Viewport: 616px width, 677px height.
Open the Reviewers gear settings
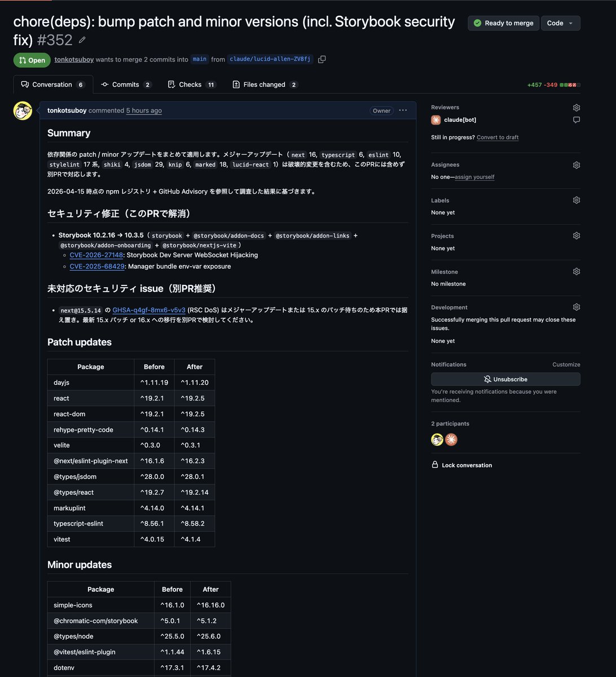coord(576,107)
